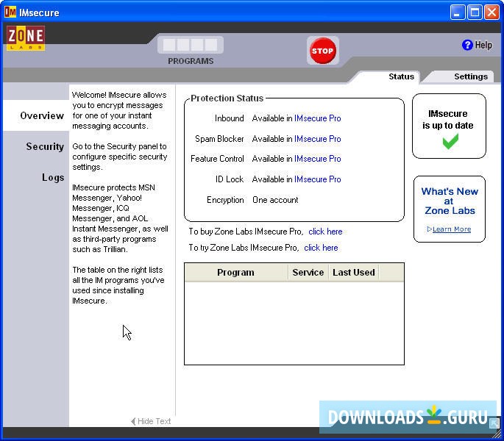Sort by the Service column header
The image size is (504, 441).
tap(308, 273)
